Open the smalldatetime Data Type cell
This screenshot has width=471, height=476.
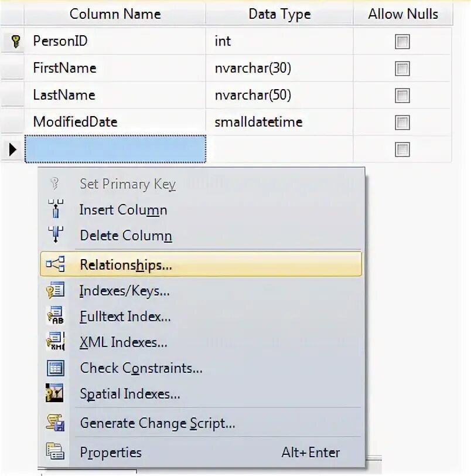click(x=279, y=122)
